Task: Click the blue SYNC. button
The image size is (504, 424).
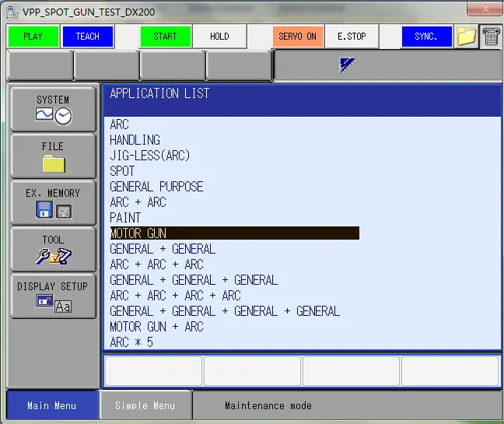Action: click(425, 37)
